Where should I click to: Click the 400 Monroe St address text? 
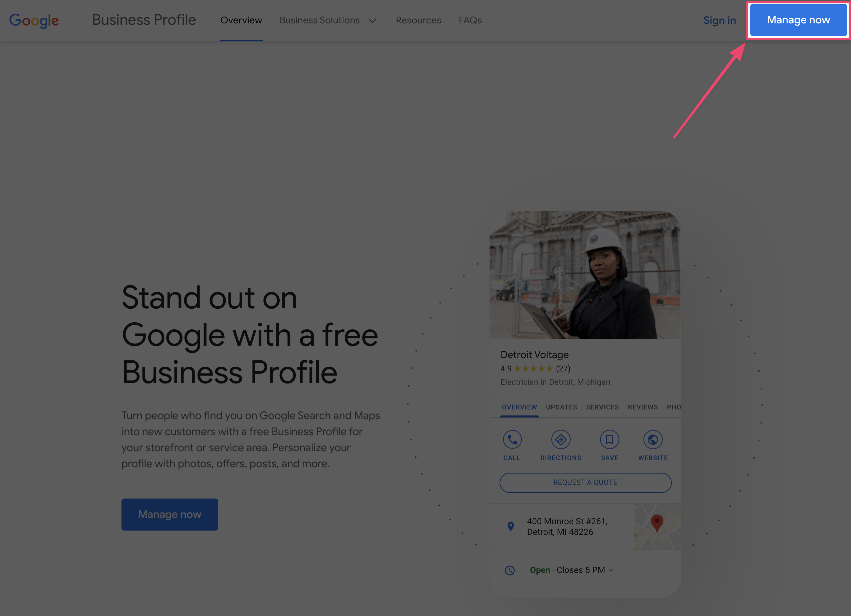coord(567,526)
